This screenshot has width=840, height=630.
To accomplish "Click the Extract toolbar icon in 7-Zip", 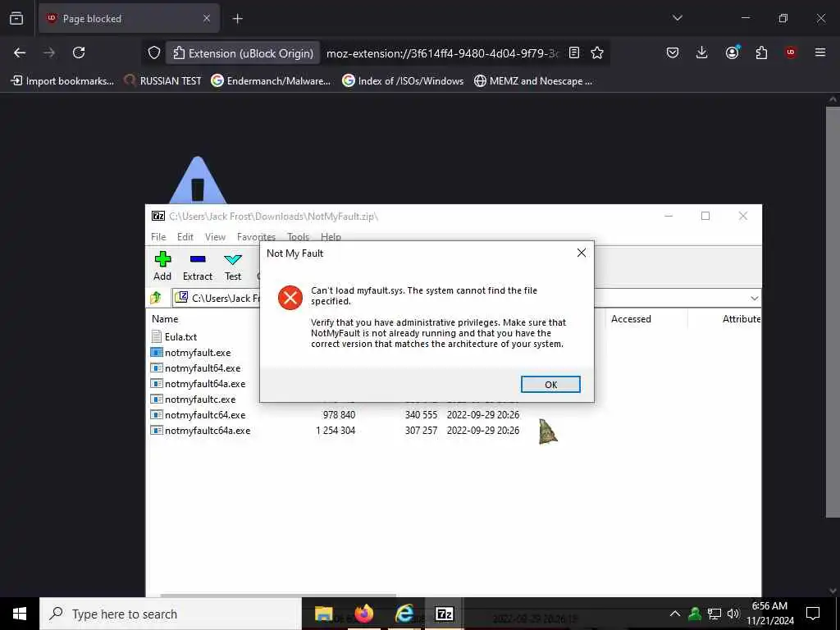I will [198, 267].
